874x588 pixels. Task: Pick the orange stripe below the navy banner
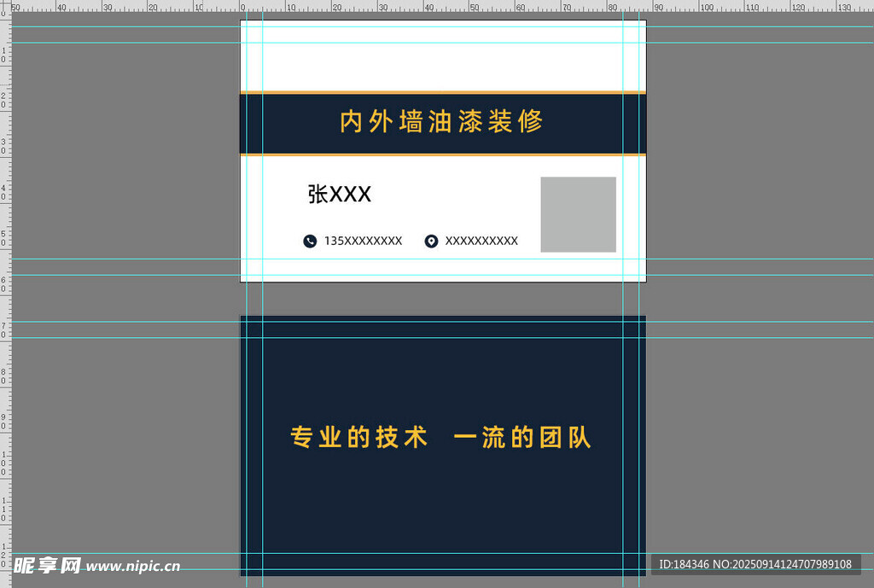click(x=442, y=154)
